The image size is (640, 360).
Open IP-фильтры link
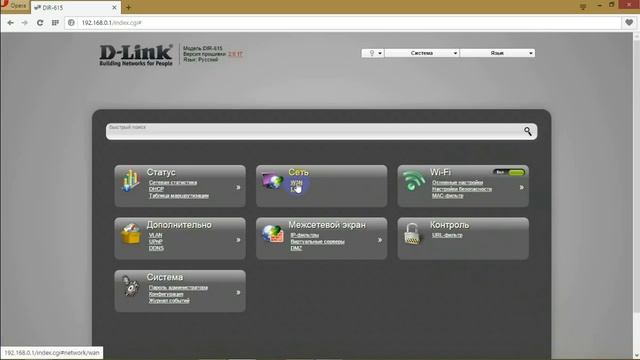coord(304,235)
